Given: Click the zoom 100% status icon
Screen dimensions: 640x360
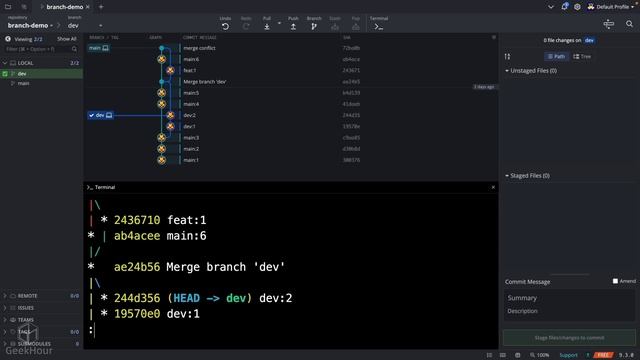Looking at the screenshot, I should 540,355.
